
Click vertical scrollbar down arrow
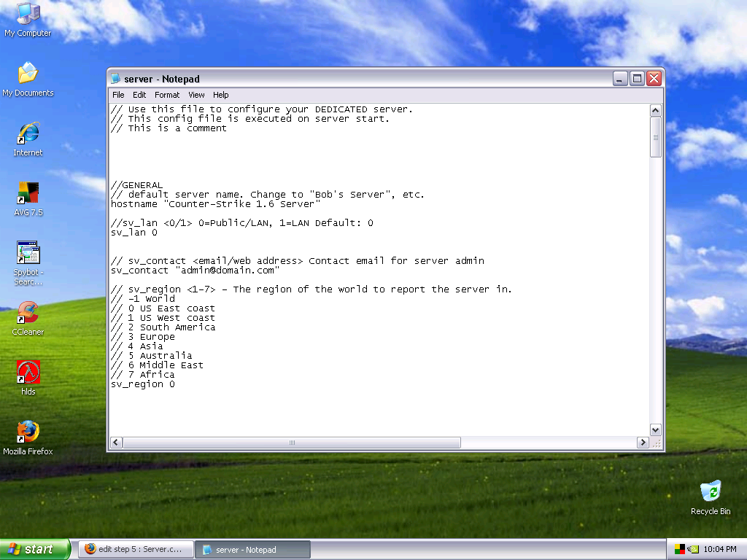[x=656, y=430]
